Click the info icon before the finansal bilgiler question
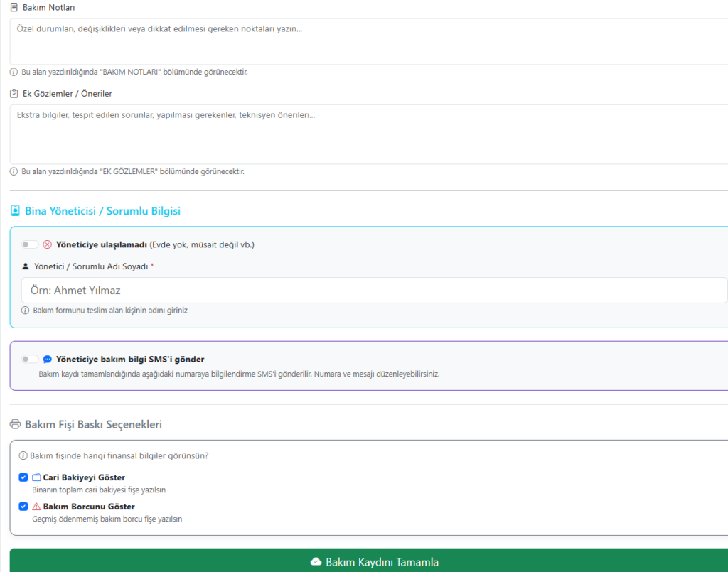The width and height of the screenshot is (728, 572). pos(23,455)
